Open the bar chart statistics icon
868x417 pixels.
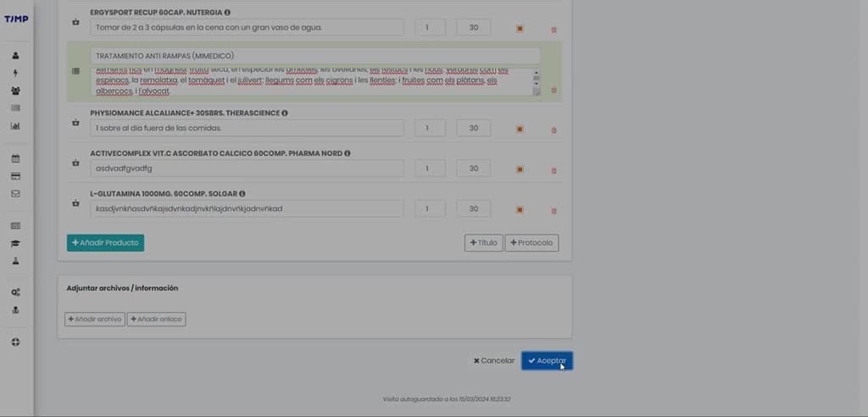pos(15,126)
